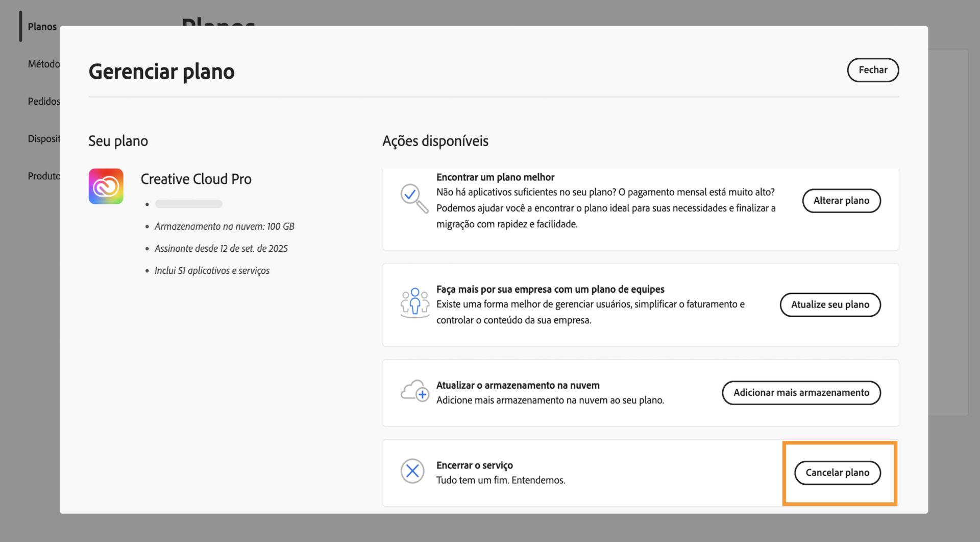Screen dimensions: 980x542
Task: Click the Creative Cloud Pro app icon
Action: tap(106, 186)
